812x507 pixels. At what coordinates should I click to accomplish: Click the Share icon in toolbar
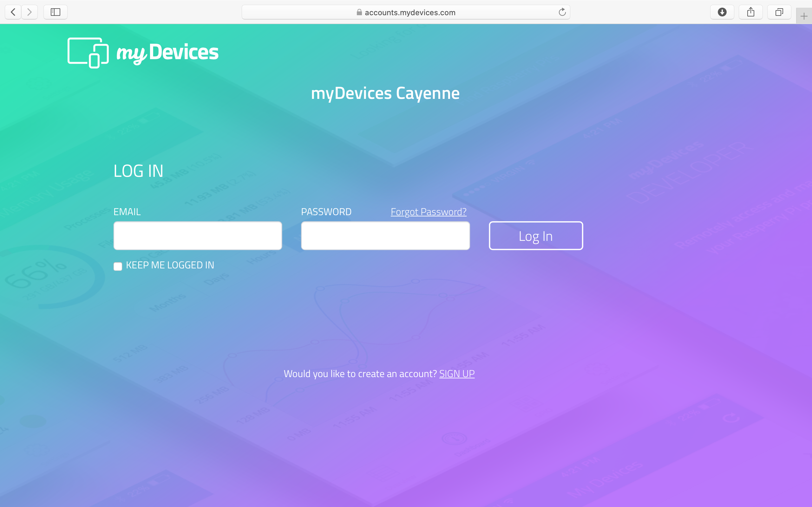click(750, 12)
